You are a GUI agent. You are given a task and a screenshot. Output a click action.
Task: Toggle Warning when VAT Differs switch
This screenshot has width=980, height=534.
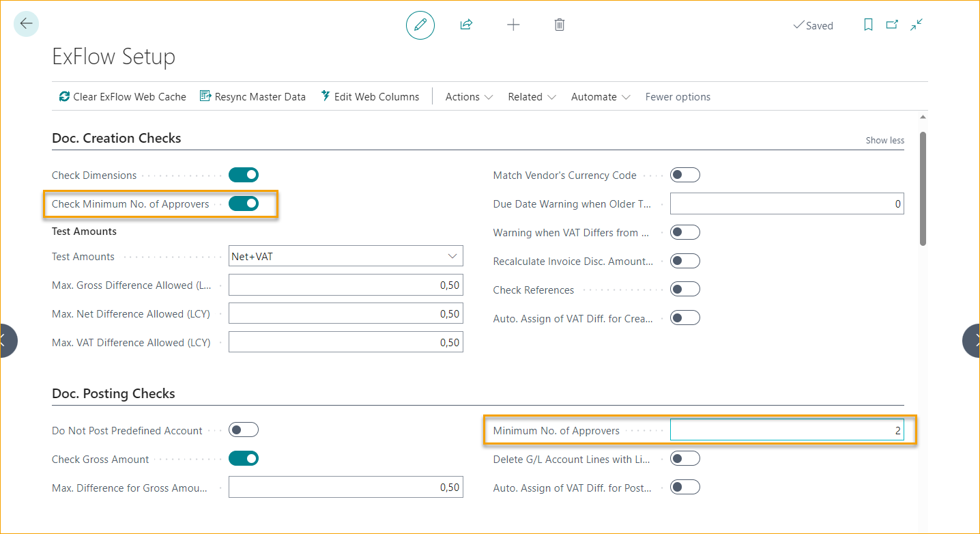(x=685, y=232)
